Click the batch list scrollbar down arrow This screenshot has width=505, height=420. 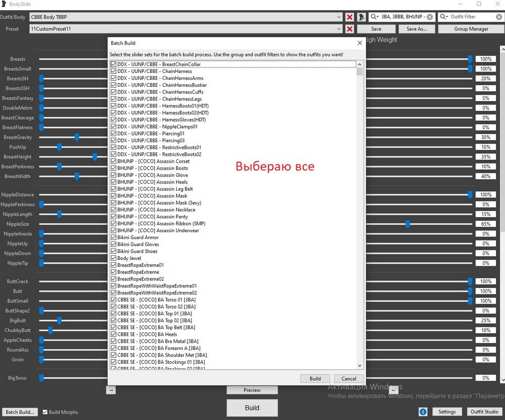(x=360, y=365)
